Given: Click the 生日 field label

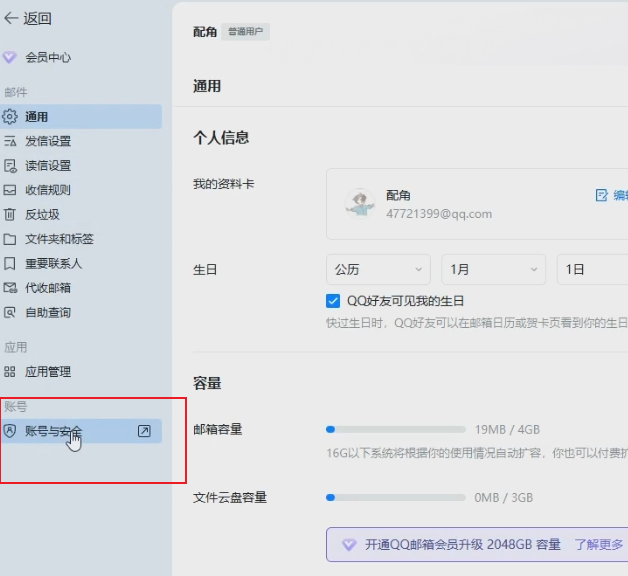Looking at the screenshot, I should point(205,269).
